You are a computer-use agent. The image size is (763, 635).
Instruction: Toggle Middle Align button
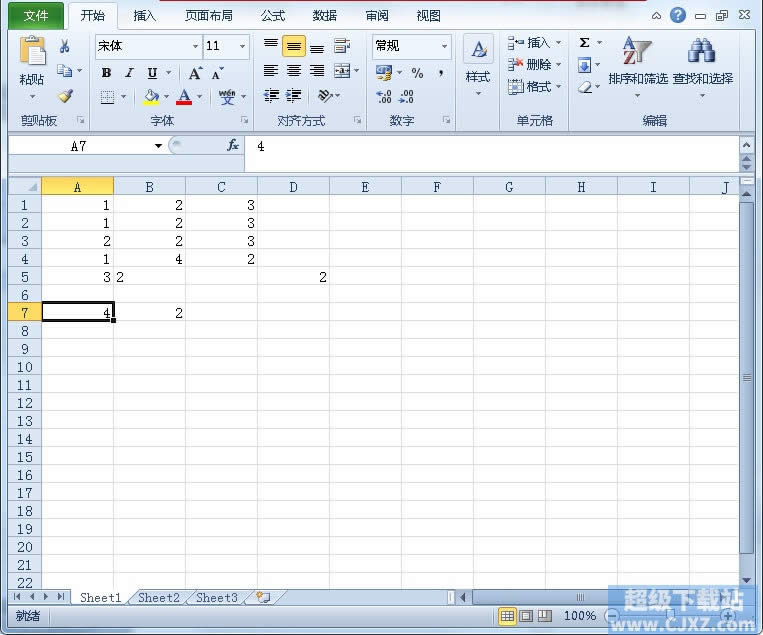coord(293,46)
